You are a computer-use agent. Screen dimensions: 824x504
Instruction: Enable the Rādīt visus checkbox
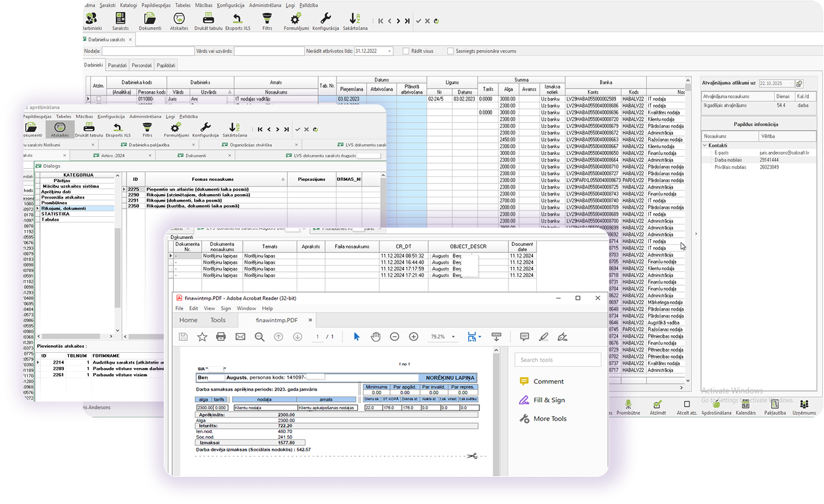[x=406, y=51]
